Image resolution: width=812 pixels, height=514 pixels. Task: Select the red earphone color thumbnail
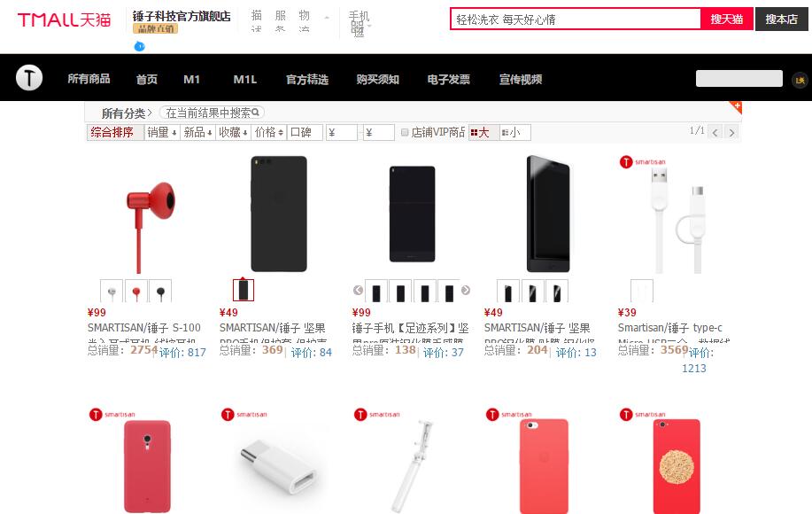coord(136,292)
